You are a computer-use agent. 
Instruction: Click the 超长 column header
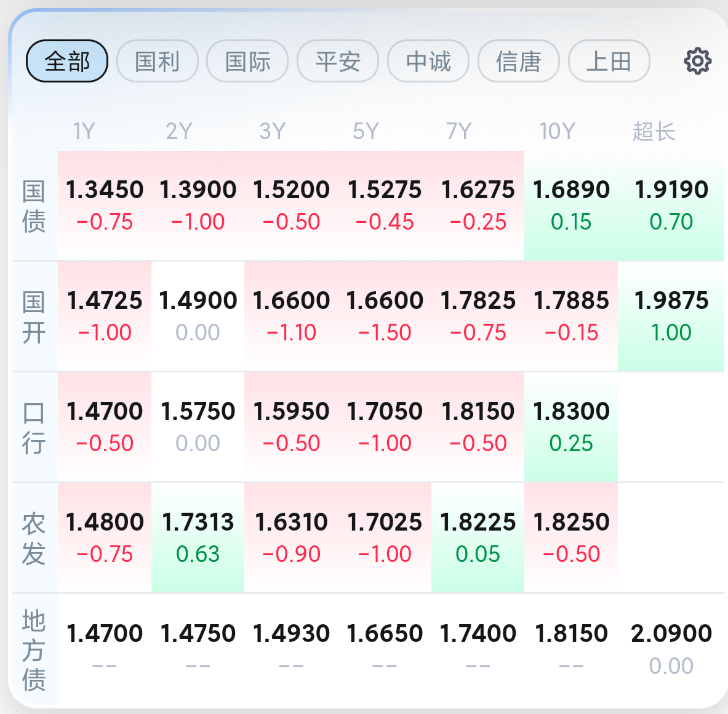pyautogui.click(x=654, y=131)
